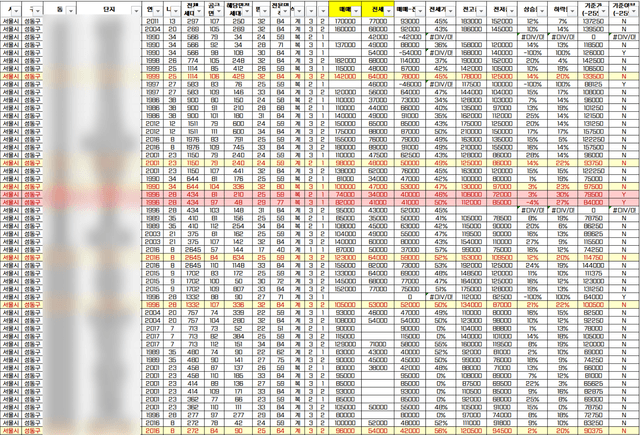Select the yellow row cell showing 114750
640x435 pixels.
[x=593, y=258]
